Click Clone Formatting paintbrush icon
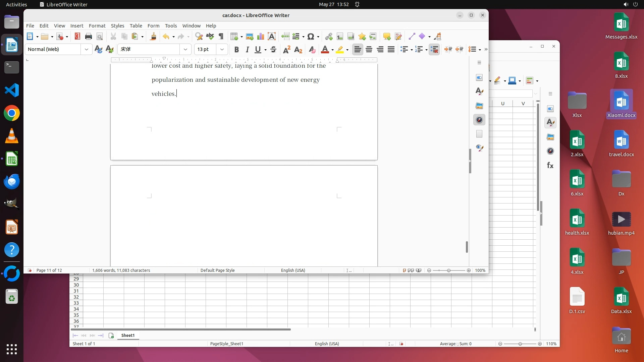The height and width of the screenshot is (362, 644). (x=153, y=37)
